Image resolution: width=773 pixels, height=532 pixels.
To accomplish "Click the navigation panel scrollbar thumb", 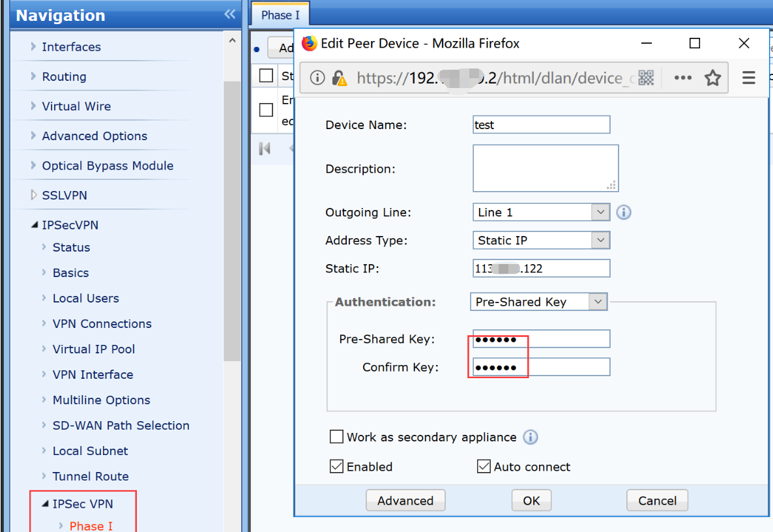I will coord(231,221).
